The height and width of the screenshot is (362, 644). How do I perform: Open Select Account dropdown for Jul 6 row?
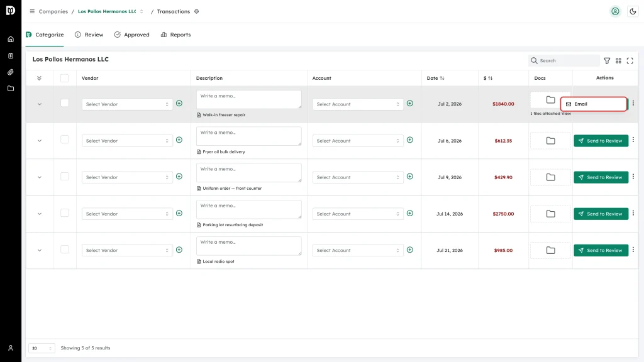coord(358,141)
